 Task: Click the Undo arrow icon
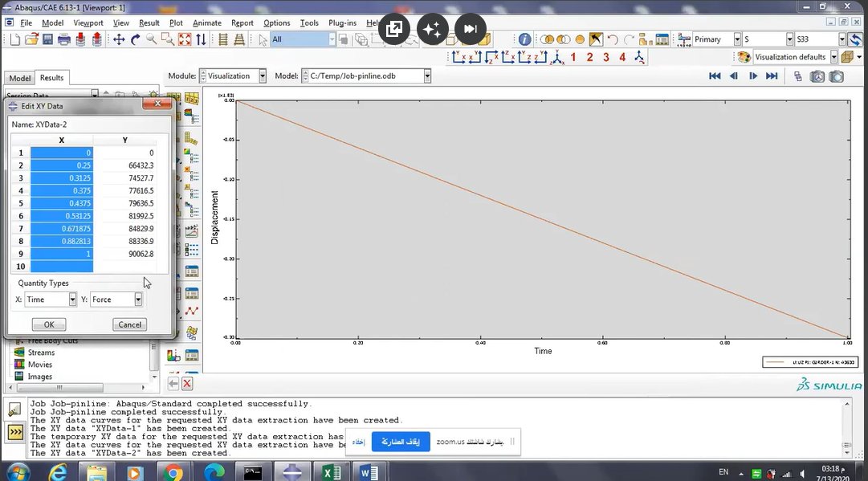point(612,39)
